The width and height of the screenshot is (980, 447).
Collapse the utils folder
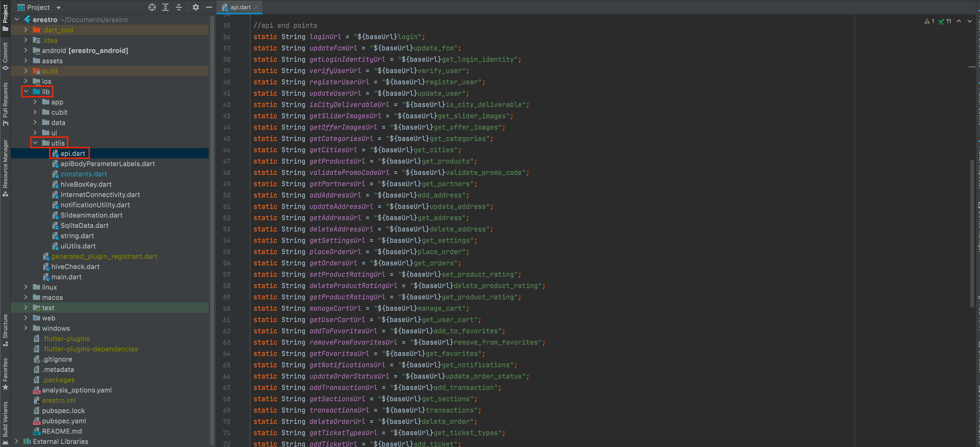click(x=35, y=143)
